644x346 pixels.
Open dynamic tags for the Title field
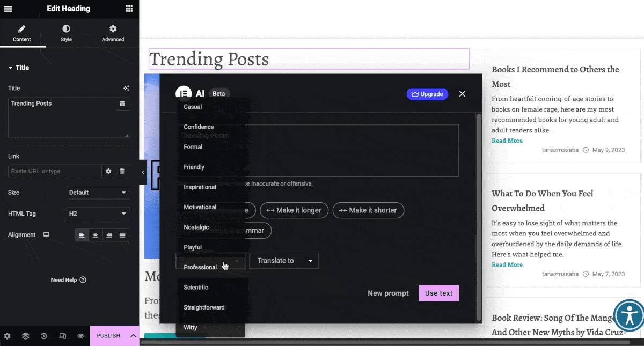click(122, 104)
